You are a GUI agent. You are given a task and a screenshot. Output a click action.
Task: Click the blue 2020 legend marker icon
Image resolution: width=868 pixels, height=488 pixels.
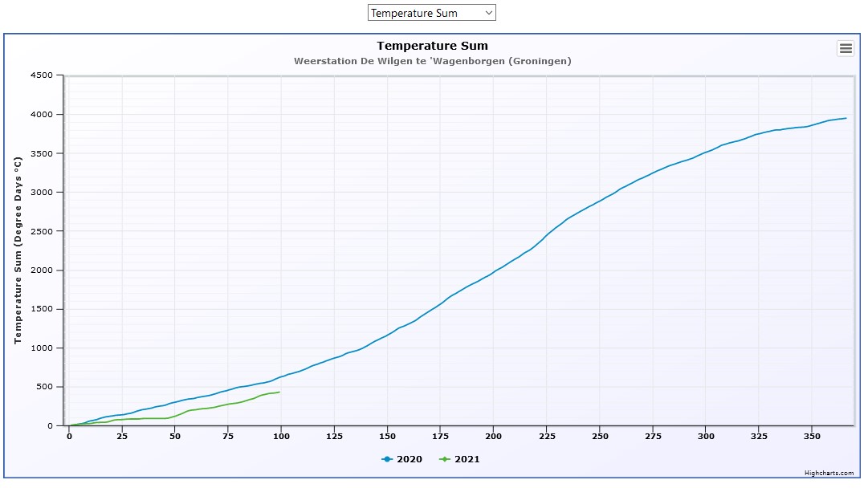click(x=387, y=460)
